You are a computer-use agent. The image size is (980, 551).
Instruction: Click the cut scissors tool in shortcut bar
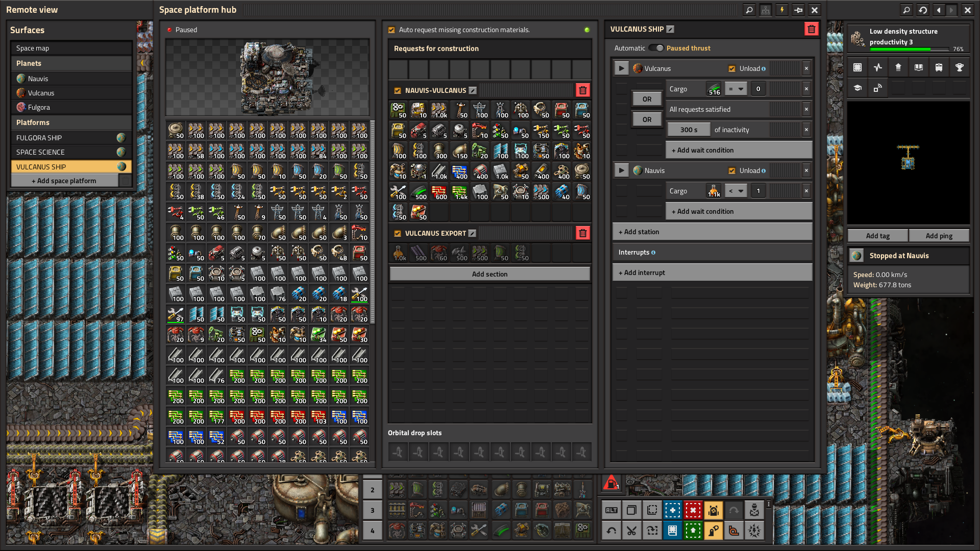click(x=631, y=531)
